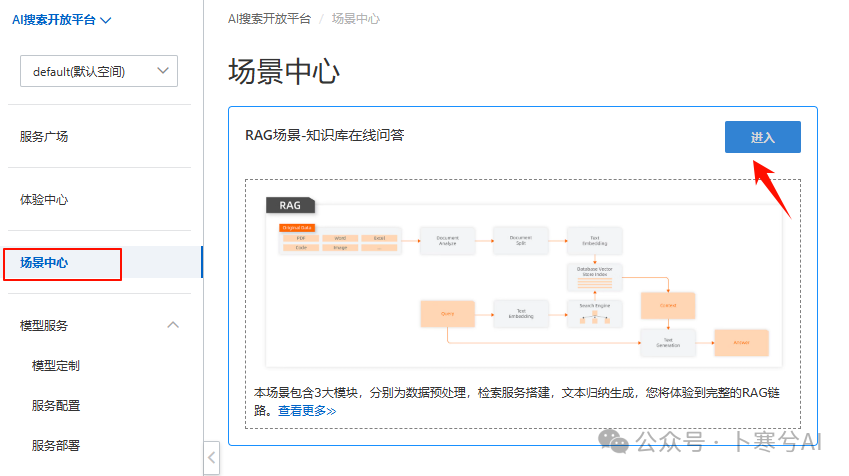Screen dimensions: 849x476
Task: Click the RAG tag in the diagram
Action: point(290,205)
